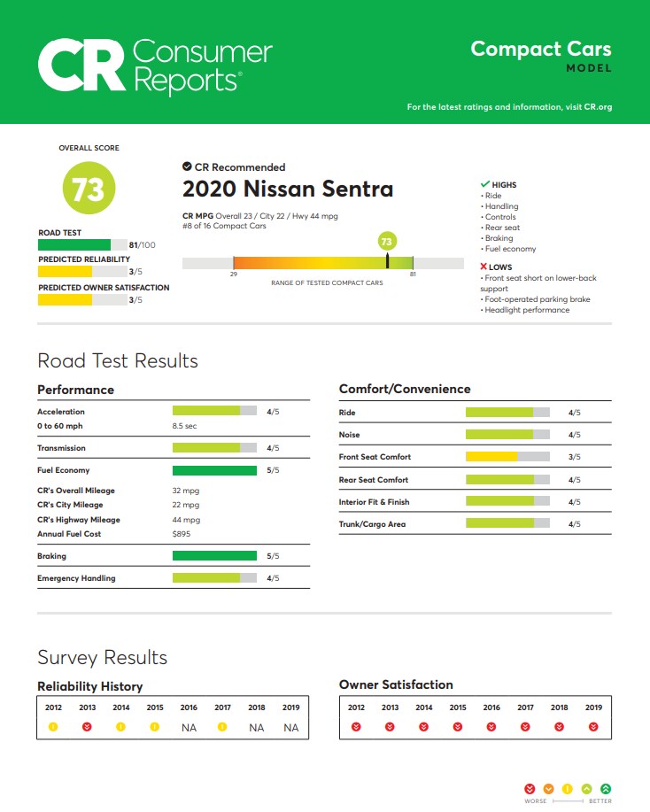Click the 2014 owner satisfaction red icon
This screenshot has width=650, height=812.
(x=423, y=727)
